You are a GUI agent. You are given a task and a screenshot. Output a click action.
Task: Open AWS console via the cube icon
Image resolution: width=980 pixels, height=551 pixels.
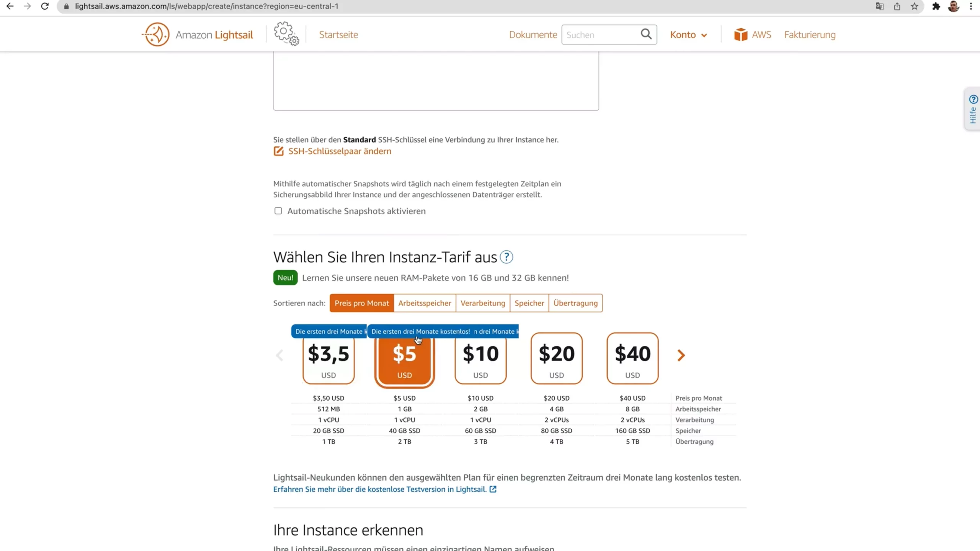741,34
